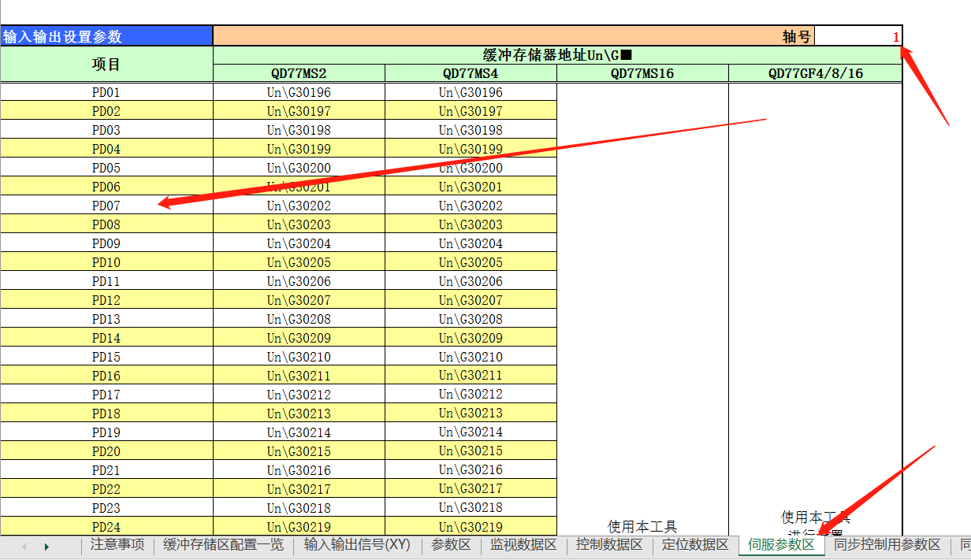
Task: Select the PD07 item cell
Action: tap(106, 206)
